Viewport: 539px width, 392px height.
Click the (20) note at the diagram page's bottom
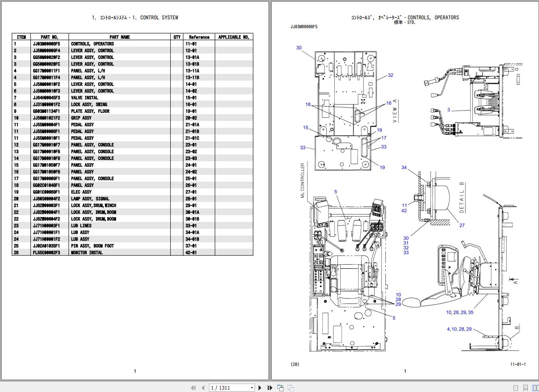[x=295, y=364]
